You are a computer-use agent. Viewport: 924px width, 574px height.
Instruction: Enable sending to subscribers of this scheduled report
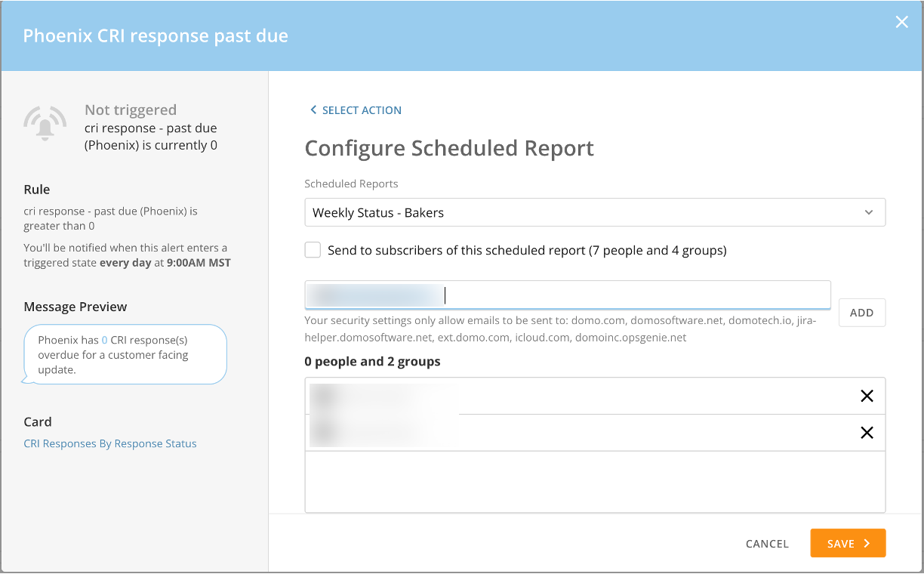[x=313, y=249]
